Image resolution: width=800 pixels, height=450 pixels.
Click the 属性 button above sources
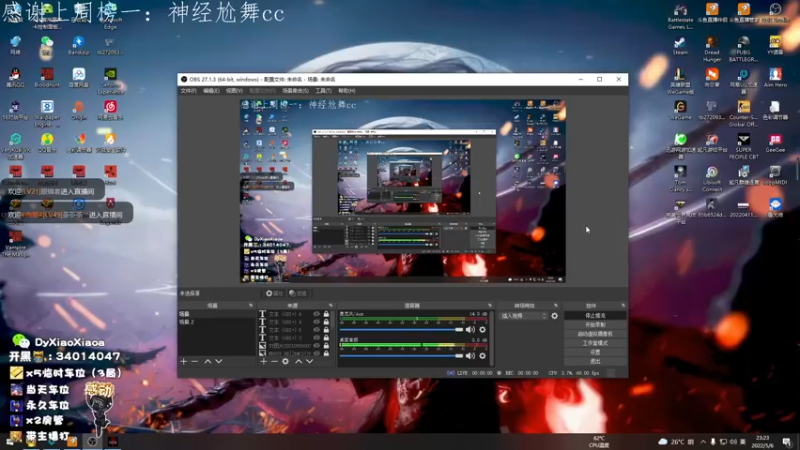(x=274, y=293)
